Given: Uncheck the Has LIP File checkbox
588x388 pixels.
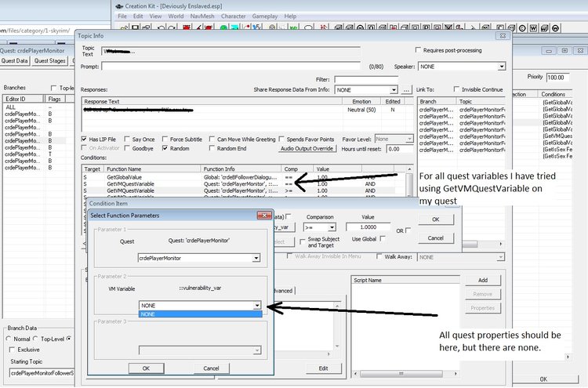Looking at the screenshot, I should point(84,139).
